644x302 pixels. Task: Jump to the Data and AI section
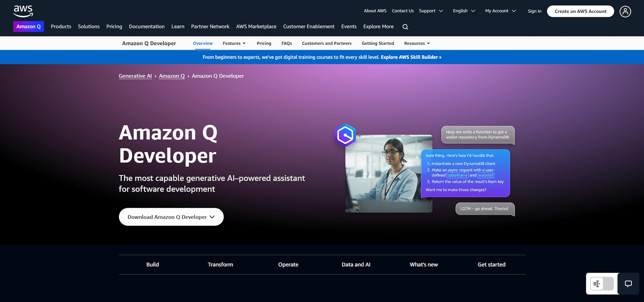356,264
